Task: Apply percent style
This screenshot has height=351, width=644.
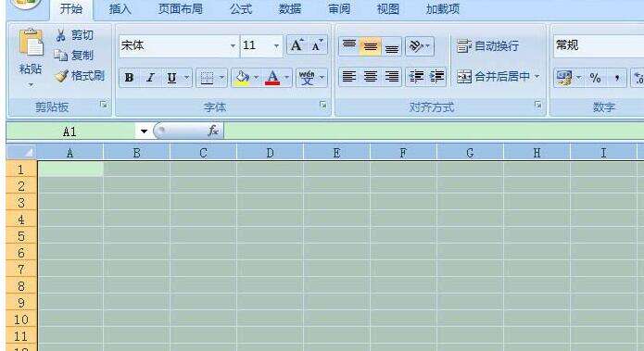Action: (x=595, y=78)
